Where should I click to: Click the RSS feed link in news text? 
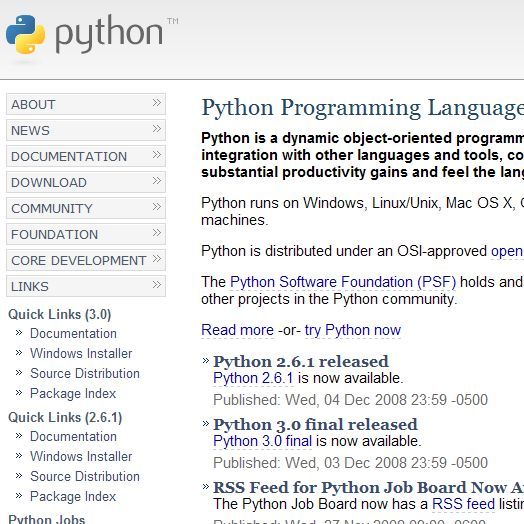click(x=463, y=504)
